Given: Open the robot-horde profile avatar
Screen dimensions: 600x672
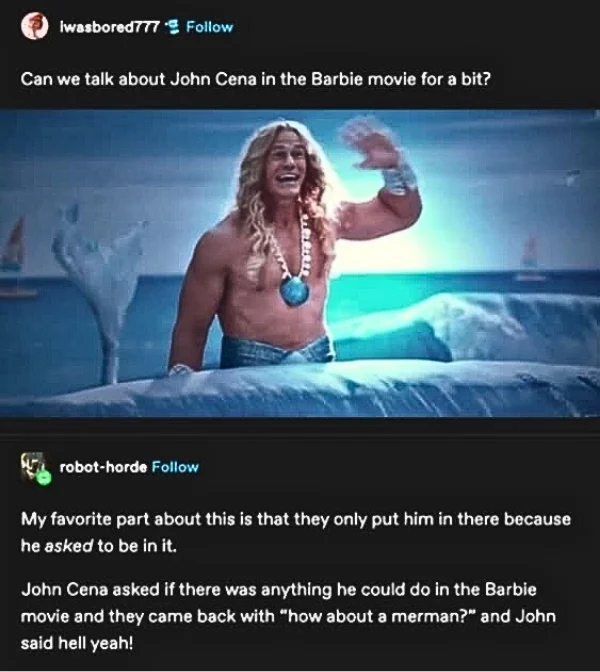Looking at the screenshot, I should tap(35, 467).
